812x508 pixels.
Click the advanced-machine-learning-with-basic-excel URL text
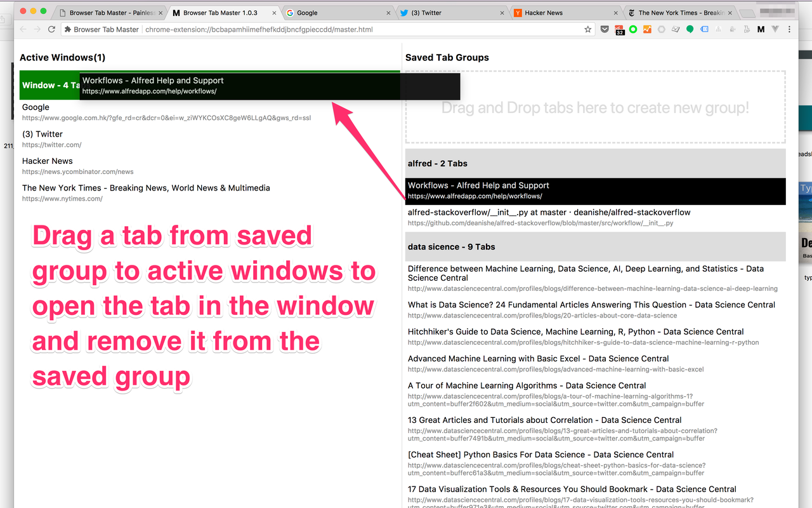coord(556,369)
